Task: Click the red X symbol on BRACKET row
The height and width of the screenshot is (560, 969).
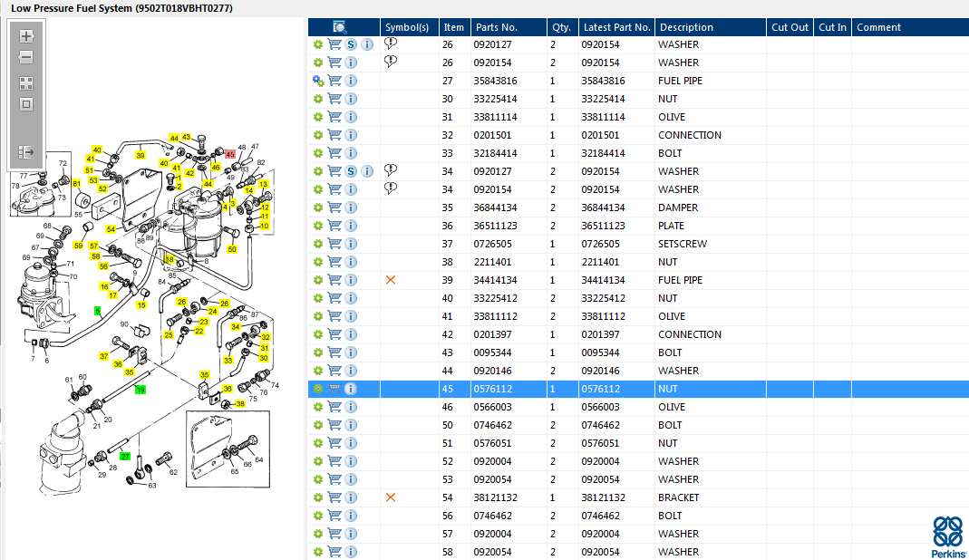Action: (391, 497)
